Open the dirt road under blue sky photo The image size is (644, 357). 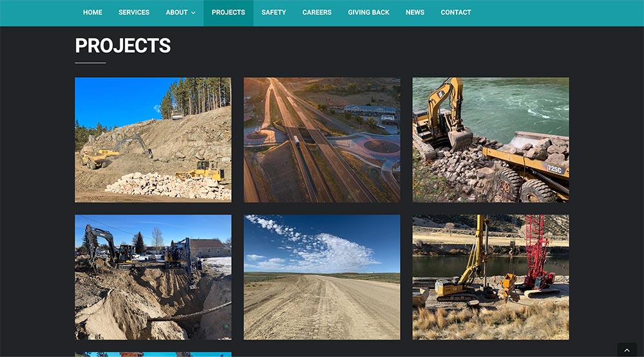(x=322, y=277)
